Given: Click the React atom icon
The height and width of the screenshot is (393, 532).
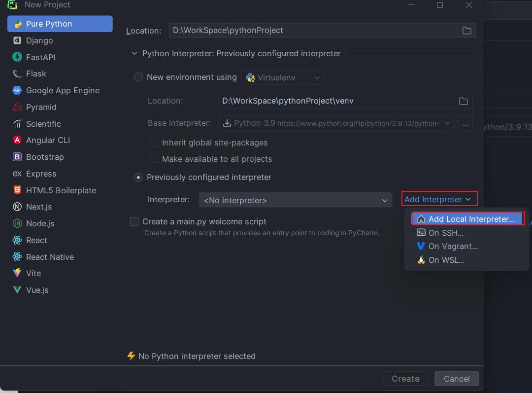Looking at the screenshot, I should [x=17, y=240].
